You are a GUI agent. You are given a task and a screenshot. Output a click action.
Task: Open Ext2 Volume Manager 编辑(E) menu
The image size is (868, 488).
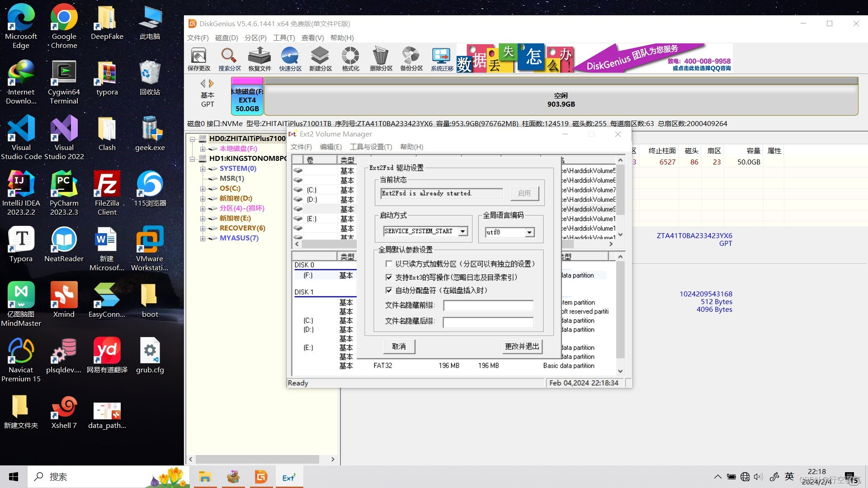[330, 147]
